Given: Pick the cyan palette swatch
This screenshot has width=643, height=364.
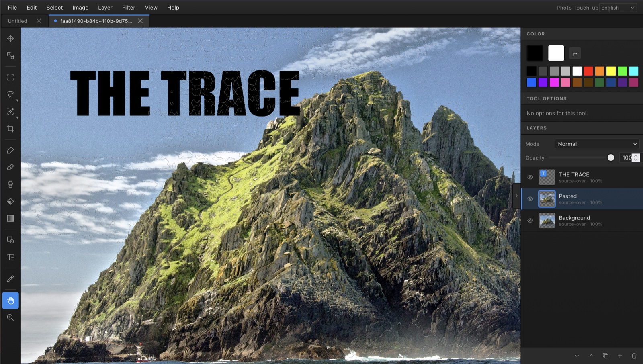Looking at the screenshot, I should 634,71.
